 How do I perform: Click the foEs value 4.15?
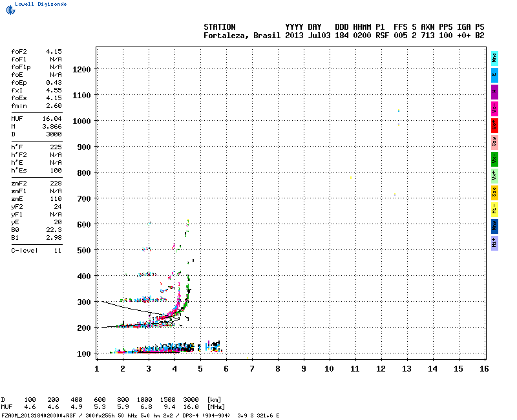(54, 98)
